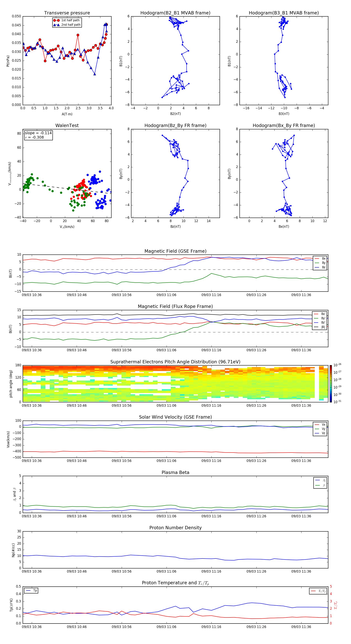This screenshot has width=351, height=644.
Task: Click the 'Plasma Beta' plot title
Action: (175, 473)
